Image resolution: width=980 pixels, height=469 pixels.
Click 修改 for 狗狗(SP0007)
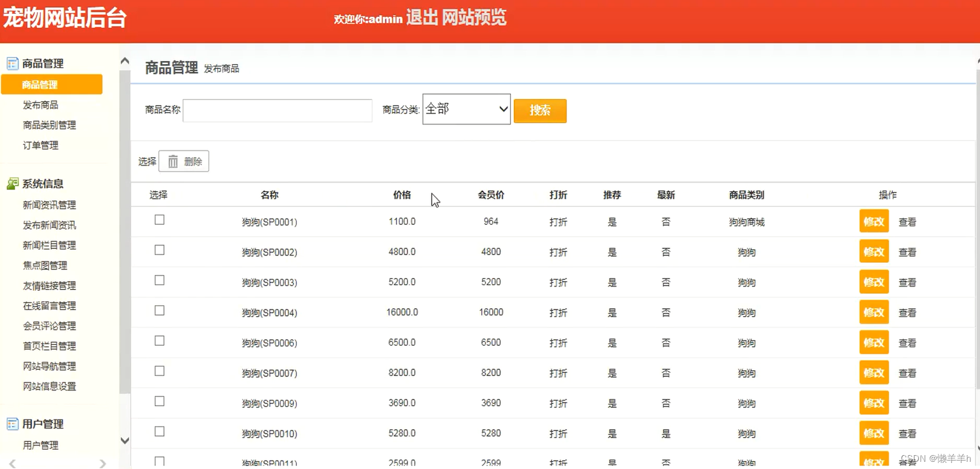[x=874, y=372]
